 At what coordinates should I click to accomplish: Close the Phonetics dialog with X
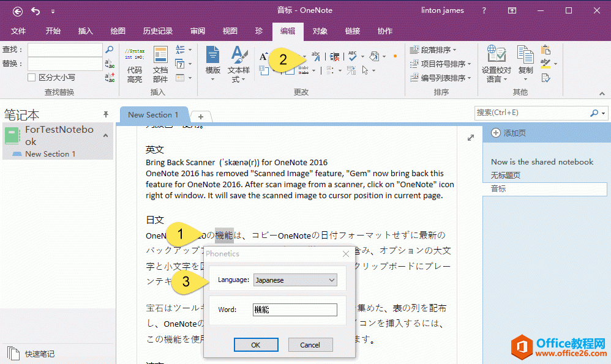pos(346,254)
